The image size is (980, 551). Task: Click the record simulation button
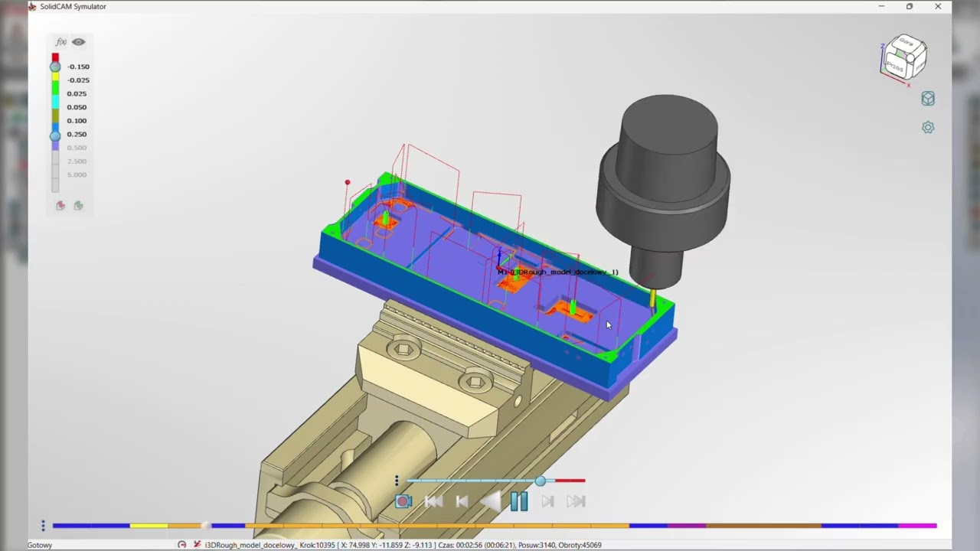(403, 502)
